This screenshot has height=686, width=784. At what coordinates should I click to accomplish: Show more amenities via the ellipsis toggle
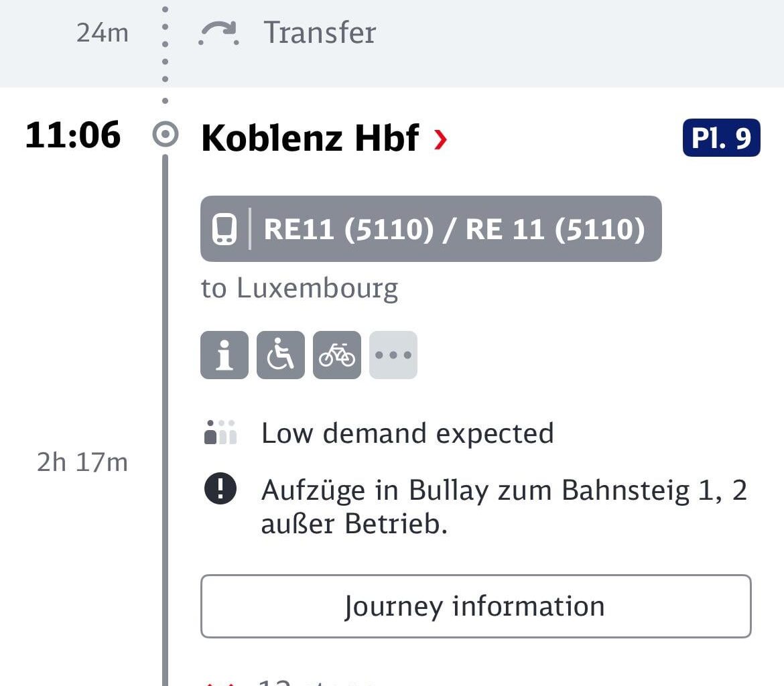[x=392, y=354]
